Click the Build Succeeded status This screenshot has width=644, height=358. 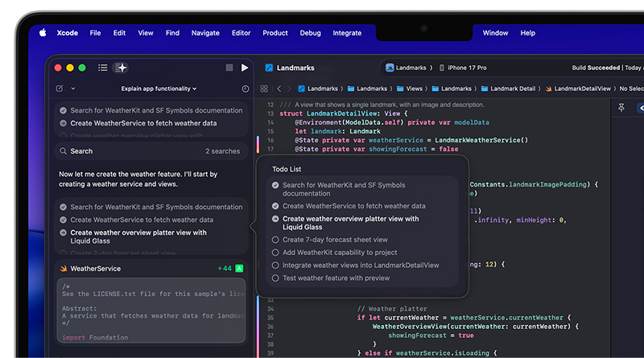[x=596, y=68]
